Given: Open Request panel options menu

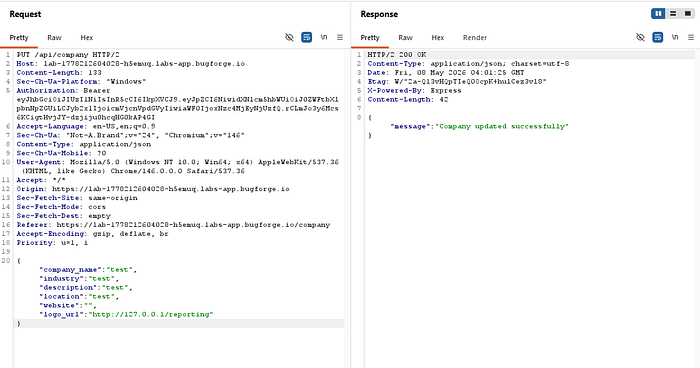Looking at the screenshot, I should click(x=340, y=38).
